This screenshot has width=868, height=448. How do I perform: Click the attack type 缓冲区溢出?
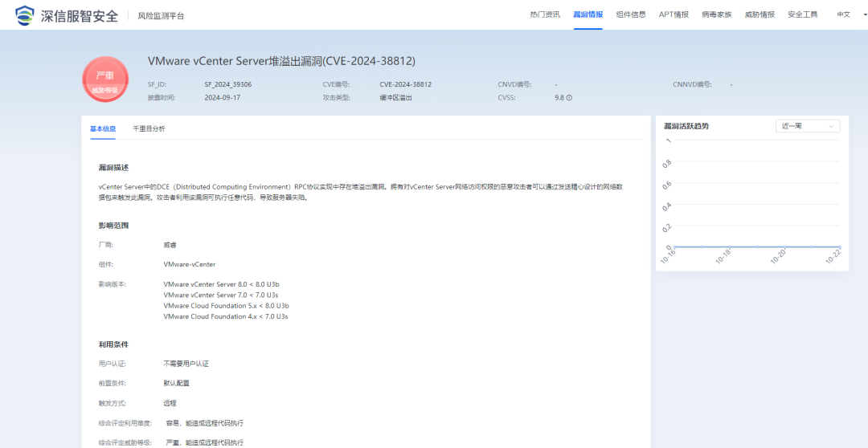(x=395, y=97)
